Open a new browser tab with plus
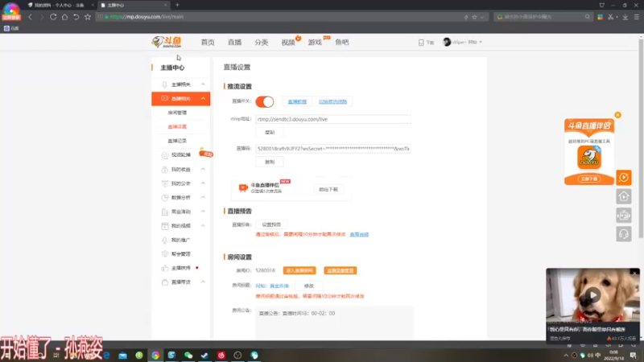This screenshot has width=644, height=362. click(x=177, y=5)
